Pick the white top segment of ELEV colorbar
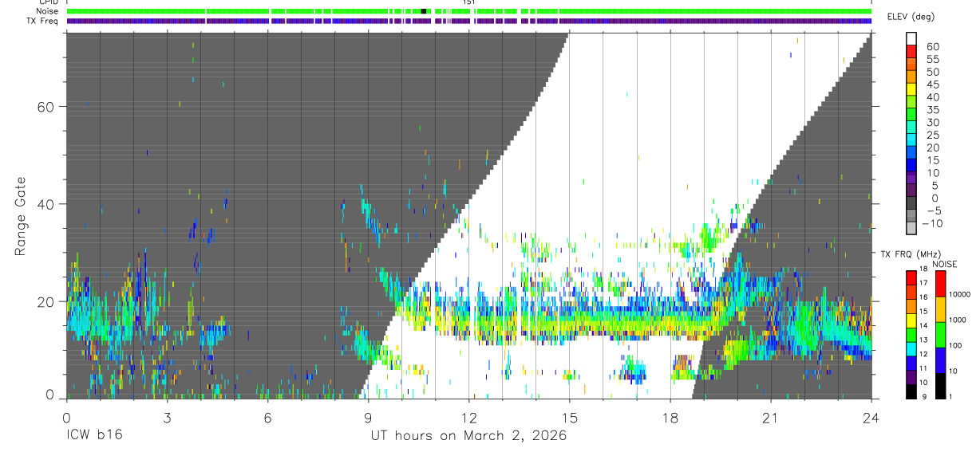980x452 pixels. [x=911, y=38]
